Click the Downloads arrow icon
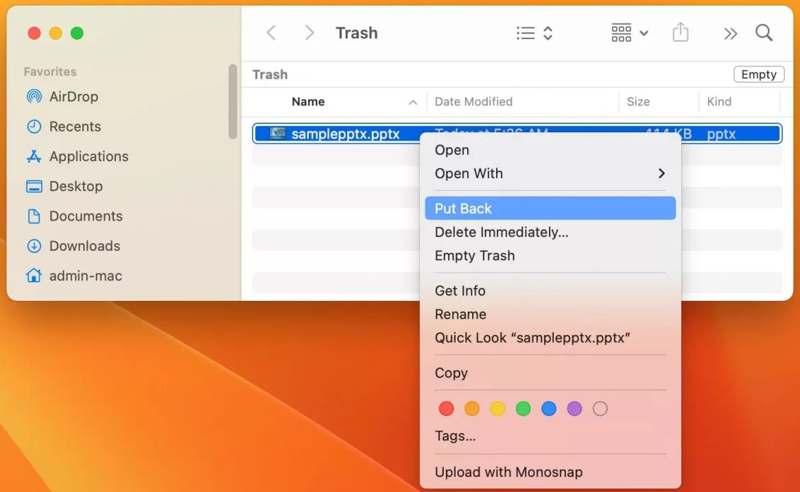800x492 pixels. pos(34,246)
